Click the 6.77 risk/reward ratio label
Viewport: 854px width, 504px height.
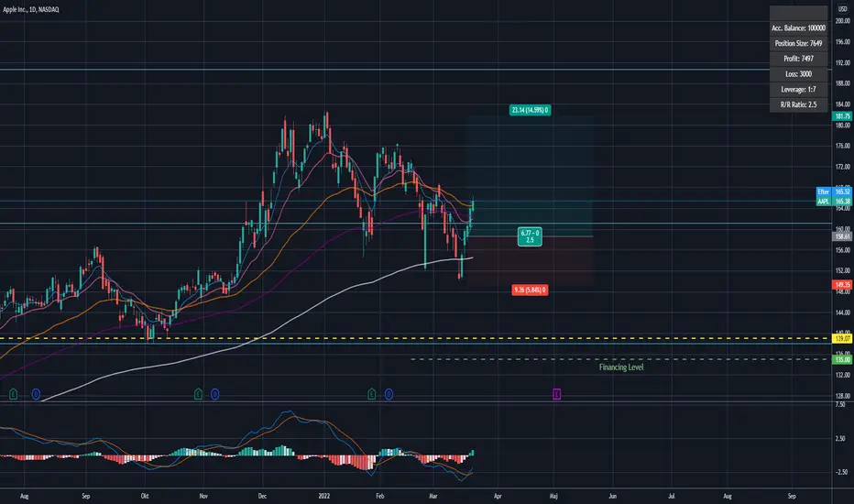pyautogui.click(x=530, y=236)
